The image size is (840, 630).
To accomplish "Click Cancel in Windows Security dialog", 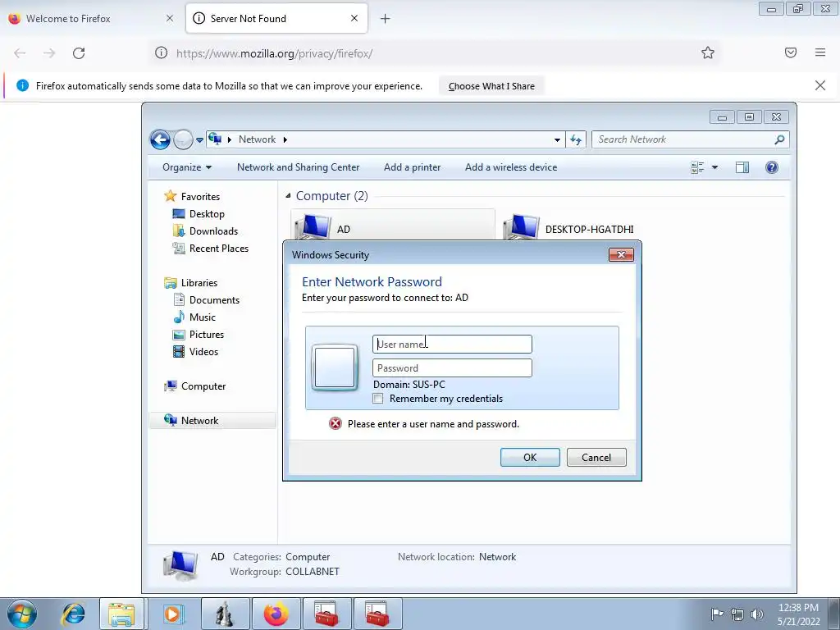I will pos(596,458).
